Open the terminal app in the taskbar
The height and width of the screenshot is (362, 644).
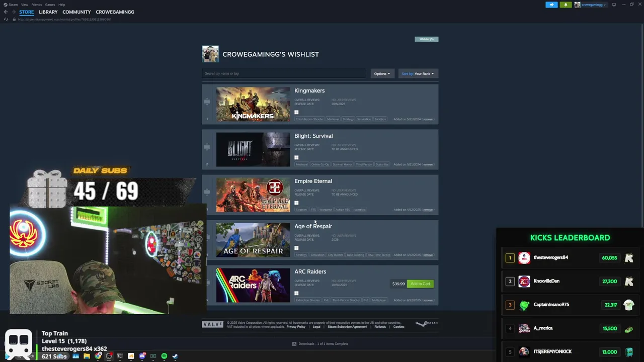[120, 356]
